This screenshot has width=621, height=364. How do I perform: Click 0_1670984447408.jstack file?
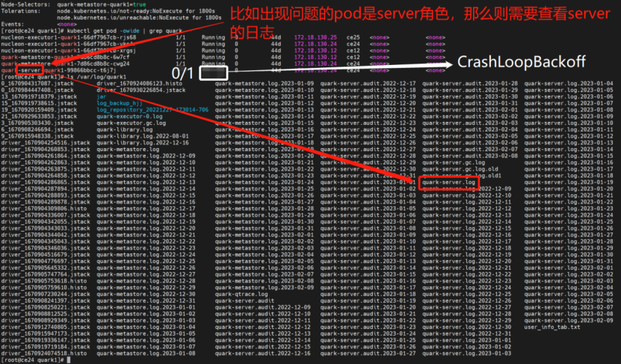(37, 90)
